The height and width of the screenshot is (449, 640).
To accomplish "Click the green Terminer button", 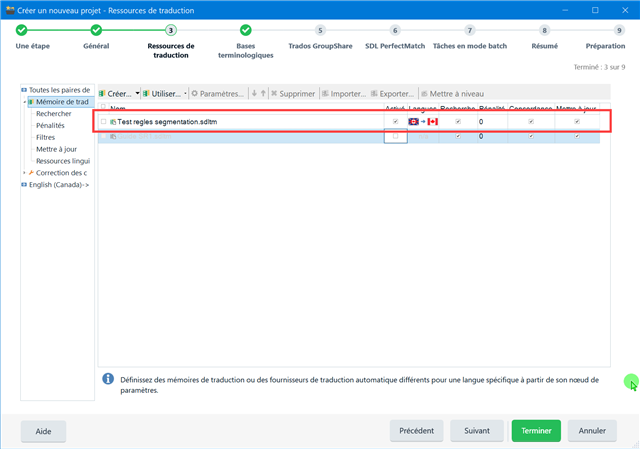I will click(536, 431).
